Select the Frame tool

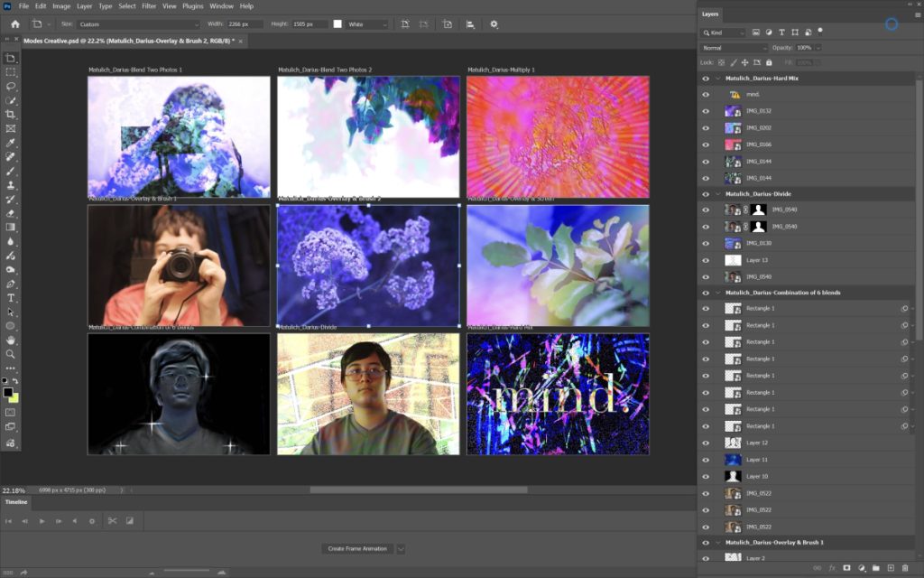click(x=11, y=128)
